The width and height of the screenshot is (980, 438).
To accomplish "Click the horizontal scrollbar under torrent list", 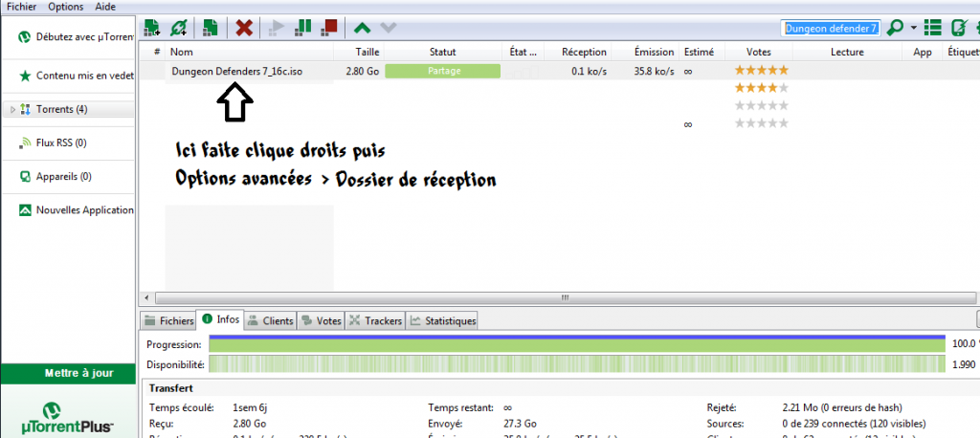I will pos(565,298).
